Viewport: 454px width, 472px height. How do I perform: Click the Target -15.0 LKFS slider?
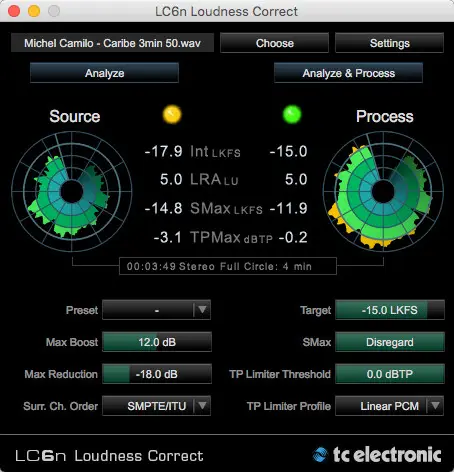[389, 310]
